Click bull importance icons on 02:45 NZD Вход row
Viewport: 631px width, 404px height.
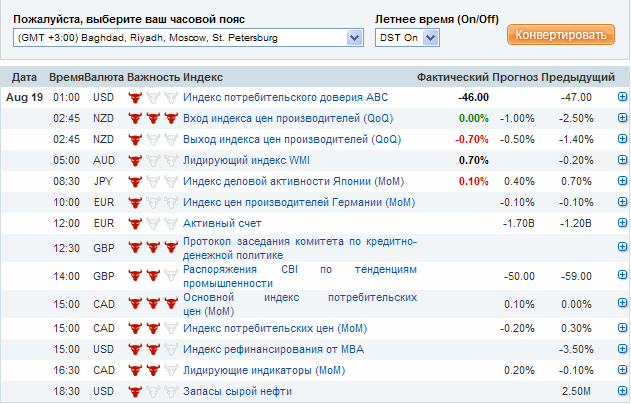click(153, 118)
